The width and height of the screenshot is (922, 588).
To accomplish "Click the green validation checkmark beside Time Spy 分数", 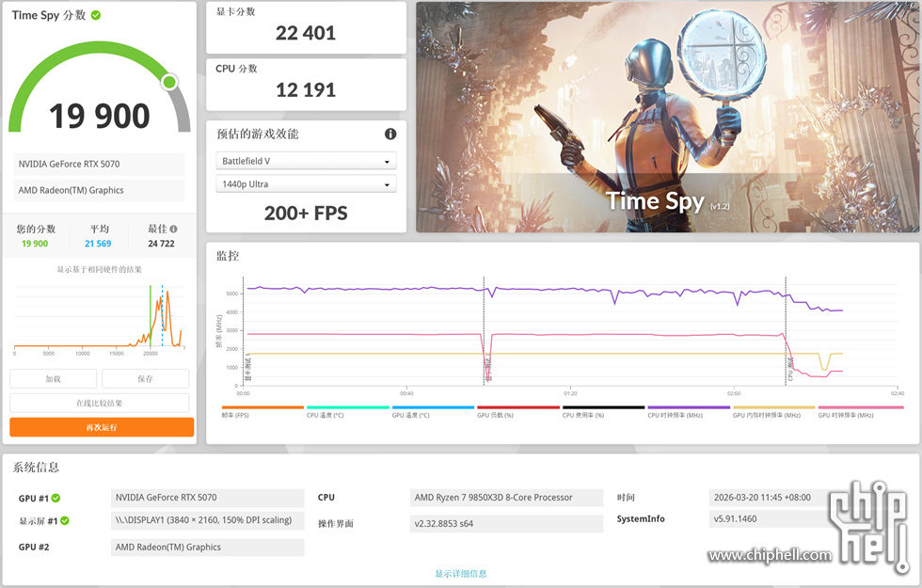I will pos(96,15).
